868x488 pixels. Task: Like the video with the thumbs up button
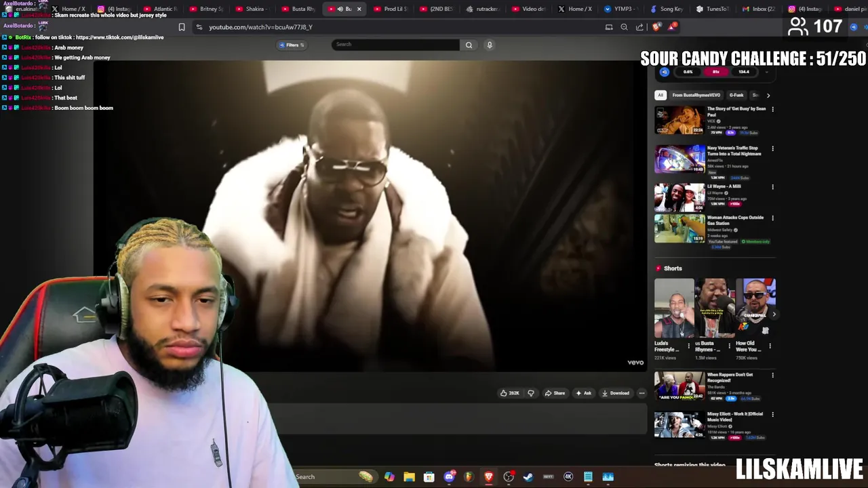509,393
